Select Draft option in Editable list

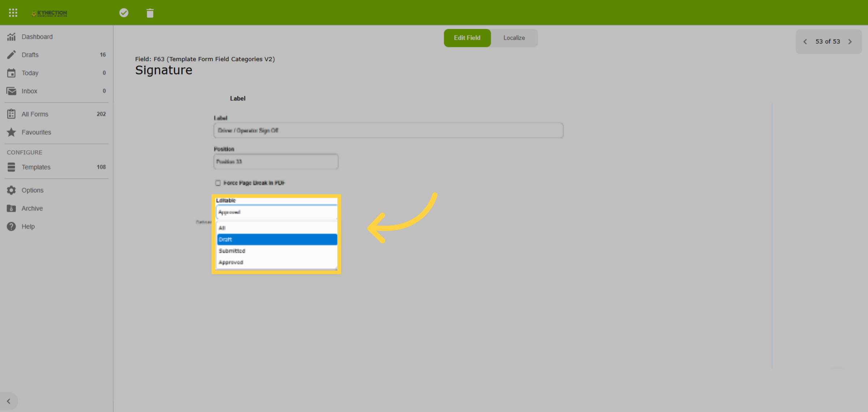point(277,239)
